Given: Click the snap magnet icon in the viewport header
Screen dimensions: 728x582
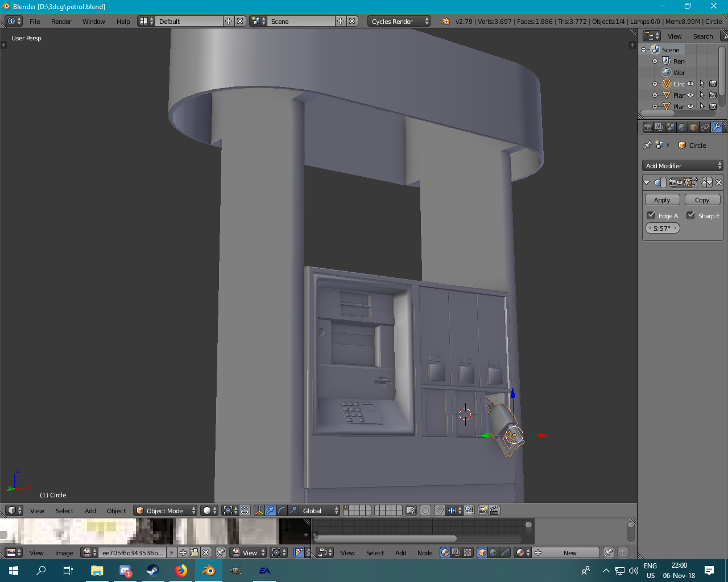Looking at the screenshot, I should [x=439, y=510].
